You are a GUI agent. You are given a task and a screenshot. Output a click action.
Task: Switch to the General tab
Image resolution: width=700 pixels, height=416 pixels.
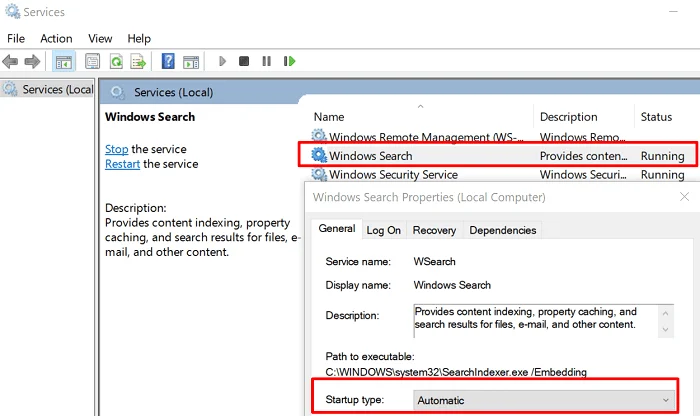click(337, 229)
